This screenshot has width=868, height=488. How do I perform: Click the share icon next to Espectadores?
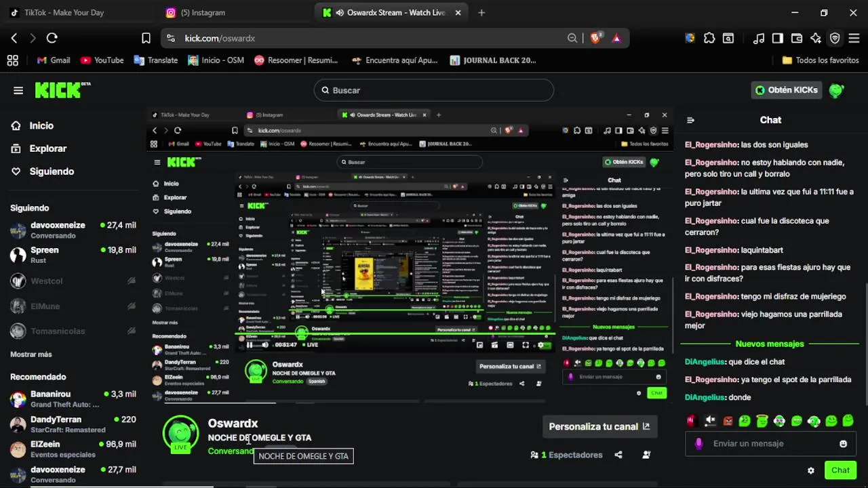click(x=618, y=455)
